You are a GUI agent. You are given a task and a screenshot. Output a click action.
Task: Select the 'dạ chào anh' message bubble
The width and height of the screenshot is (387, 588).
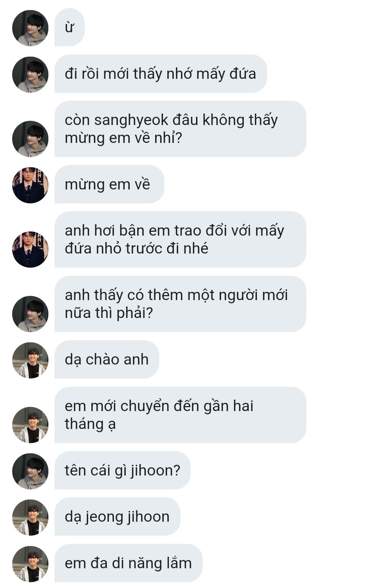[x=107, y=360]
